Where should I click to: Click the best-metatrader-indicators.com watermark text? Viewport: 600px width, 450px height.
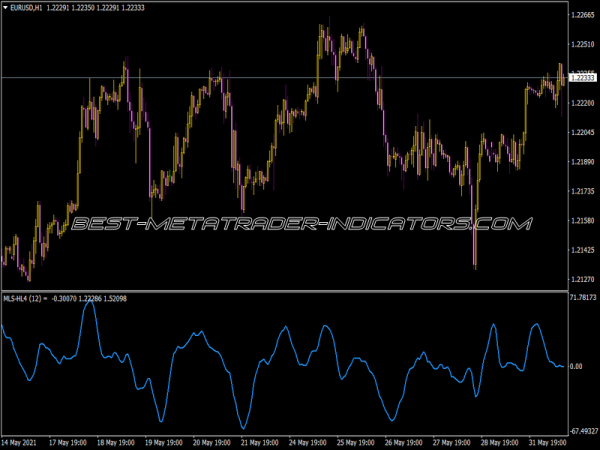pyautogui.click(x=300, y=224)
